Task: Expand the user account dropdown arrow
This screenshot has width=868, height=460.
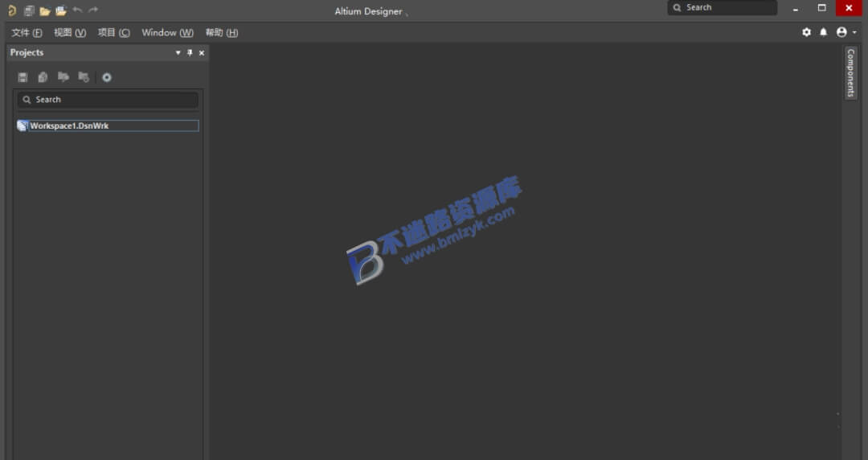Action: point(854,33)
